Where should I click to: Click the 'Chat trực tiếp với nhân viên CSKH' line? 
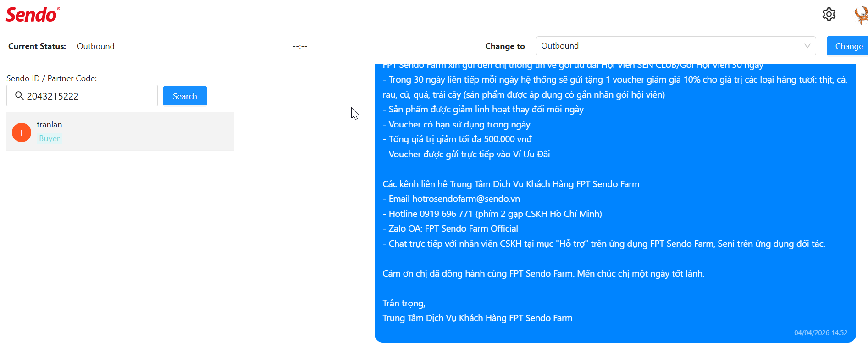(604, 244)
